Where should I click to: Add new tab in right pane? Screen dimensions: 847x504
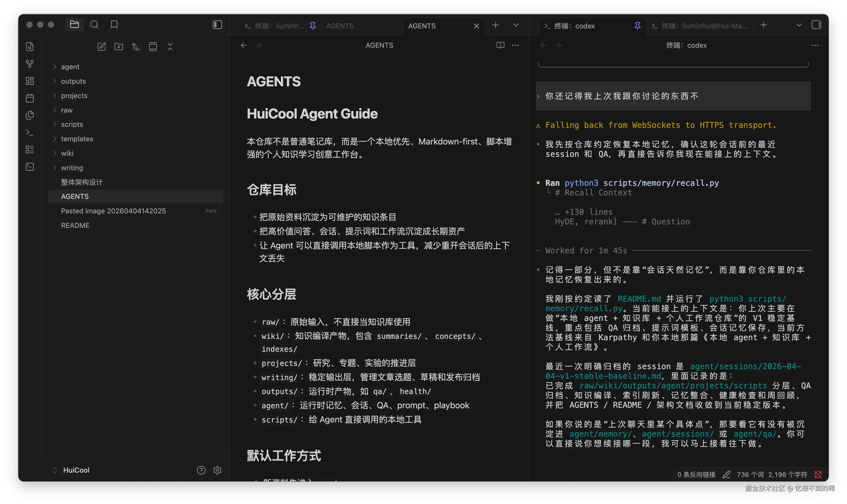pos(763,25)
